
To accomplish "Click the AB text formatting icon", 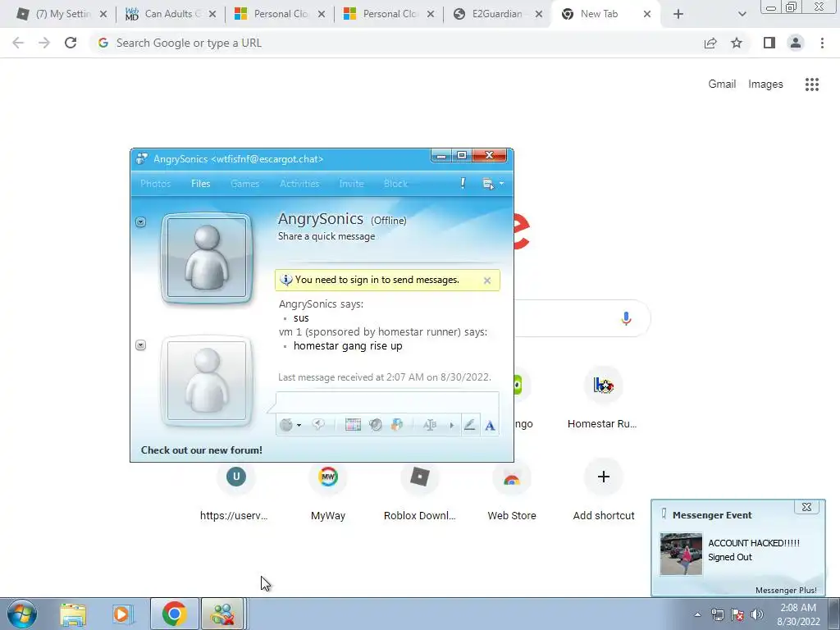I will (430, 425).
